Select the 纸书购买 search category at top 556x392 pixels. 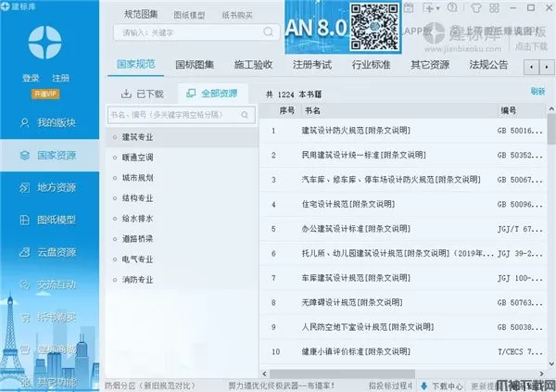coord(237,15)
